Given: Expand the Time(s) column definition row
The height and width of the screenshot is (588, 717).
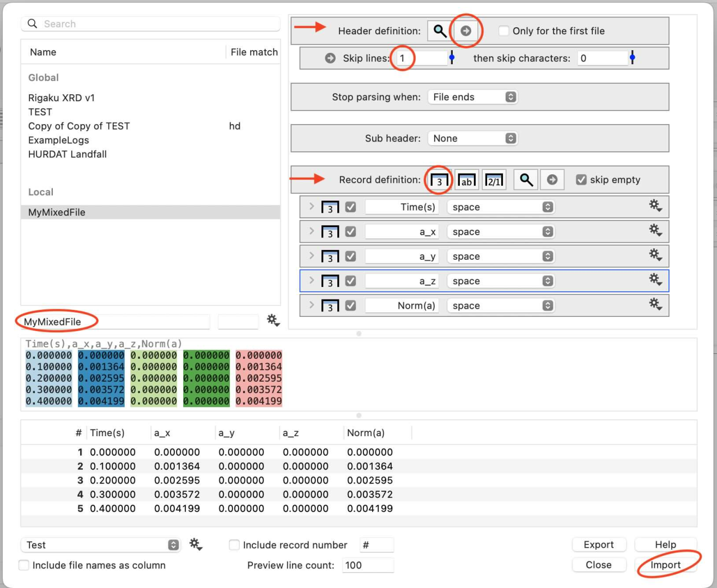Looking at the screenshot, I should click(x=311, y=206).
